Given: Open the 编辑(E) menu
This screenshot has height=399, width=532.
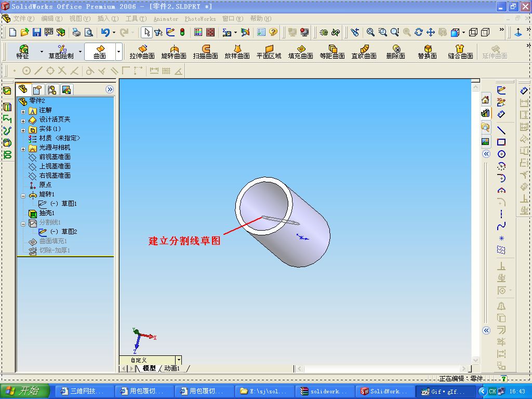Looking at the screenshot, I should (x=52, y=19).
